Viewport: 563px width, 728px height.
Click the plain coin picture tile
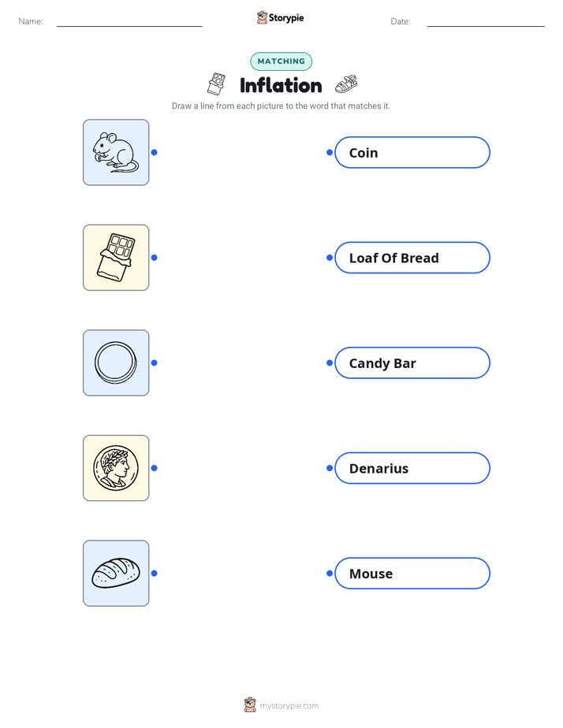pos(116,363)
